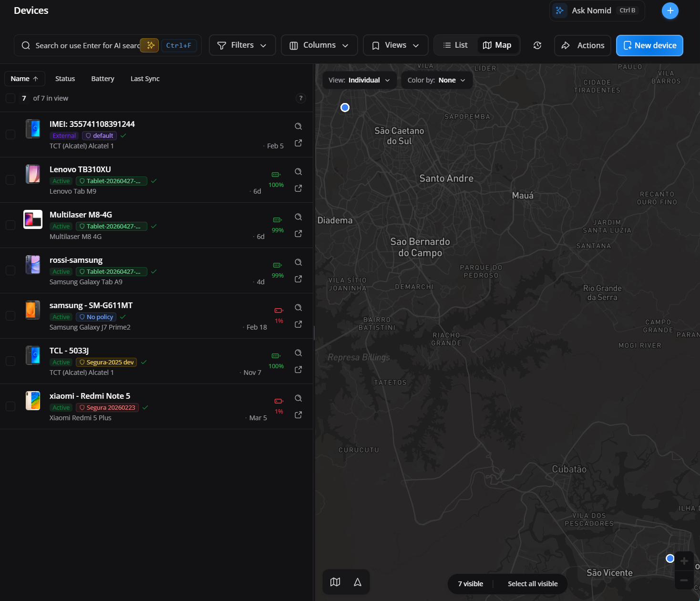The image size is (700, 601).
Task: Sort by Battery column
Action: (103, 79)
